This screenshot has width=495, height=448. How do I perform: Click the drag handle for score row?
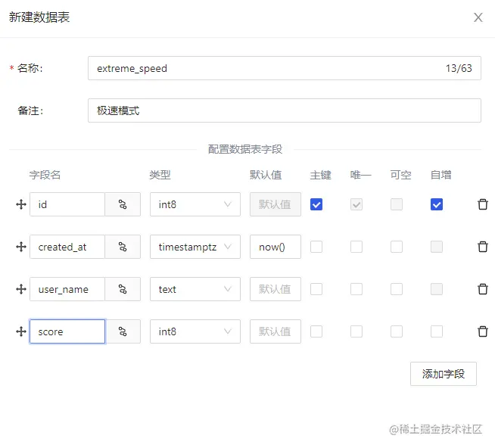[21, 331]
